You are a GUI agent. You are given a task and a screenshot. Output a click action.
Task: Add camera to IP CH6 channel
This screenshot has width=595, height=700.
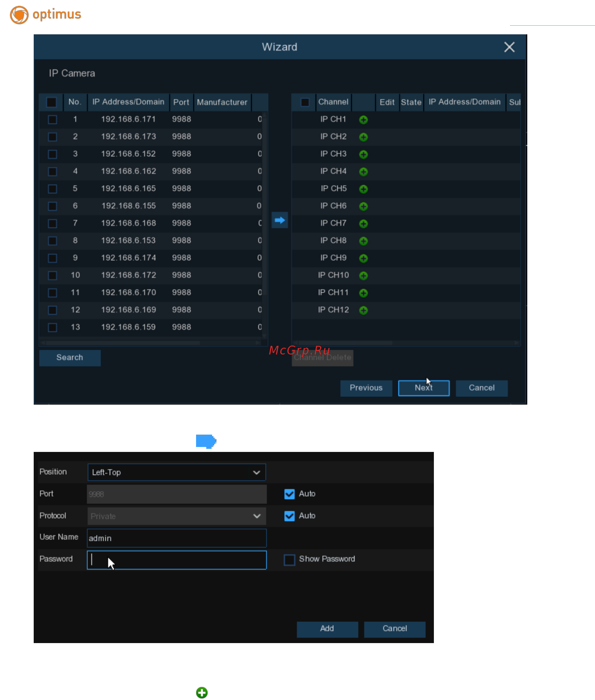click(x=363, y=206)
